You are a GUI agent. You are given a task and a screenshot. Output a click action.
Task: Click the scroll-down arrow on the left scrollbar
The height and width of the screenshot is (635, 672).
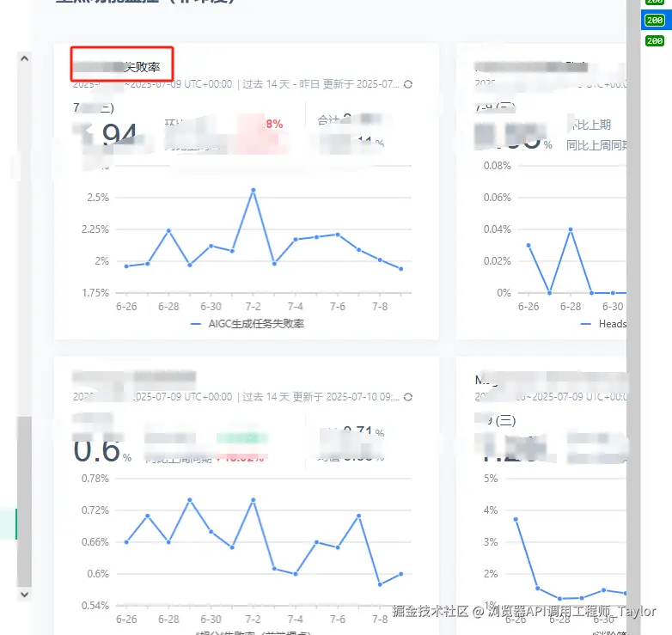(24, 595)
